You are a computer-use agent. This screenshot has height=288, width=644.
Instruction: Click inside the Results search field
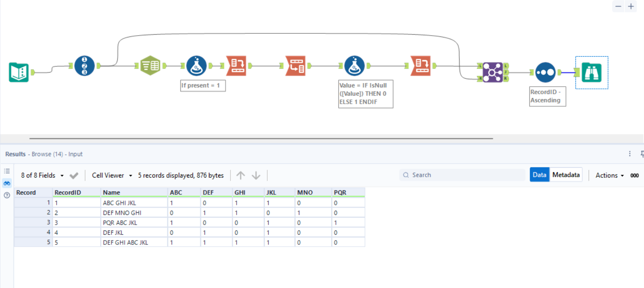point(461,175)
